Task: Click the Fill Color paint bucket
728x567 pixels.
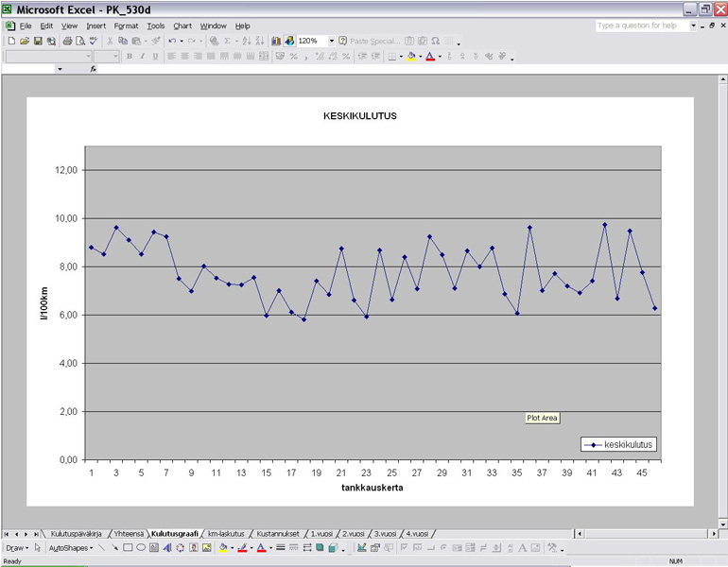Action: tap(223, 547)
